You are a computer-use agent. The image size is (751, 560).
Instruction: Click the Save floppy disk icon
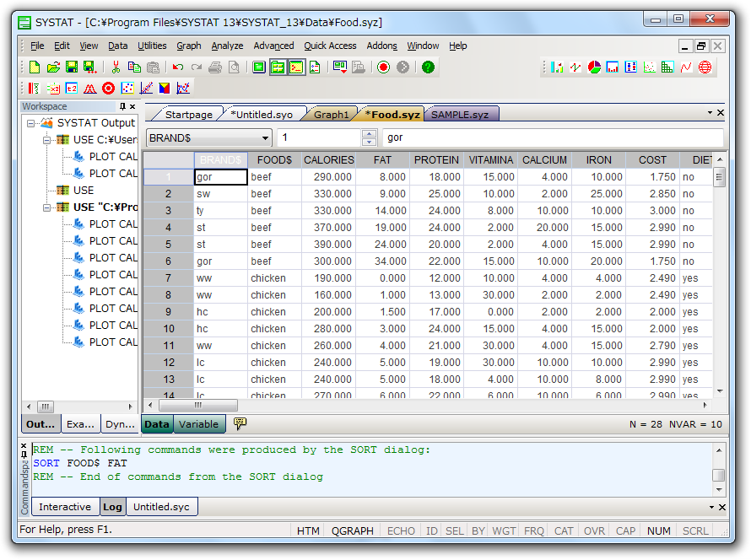coord(72,67)
